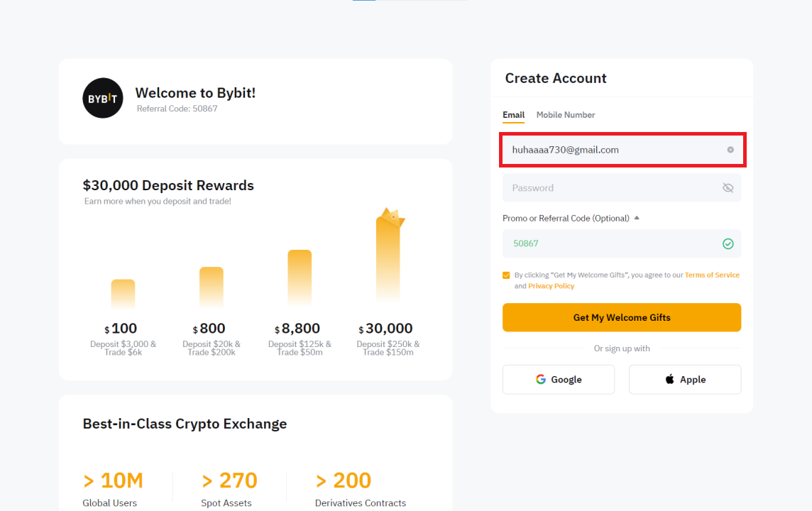Image resolution: width=812 pixels, height=511 pixels.
Task: Open the Terms of Service link
Action: [x=712, y=275]
